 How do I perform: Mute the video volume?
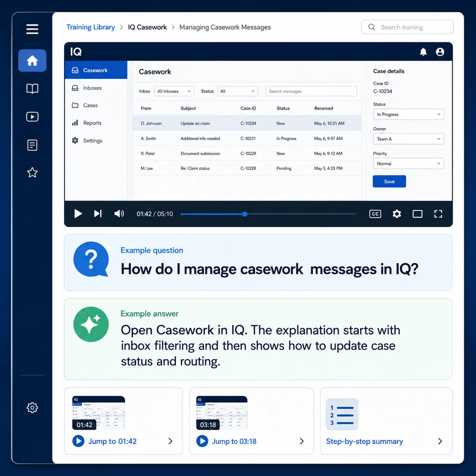(x=119, y=214)
